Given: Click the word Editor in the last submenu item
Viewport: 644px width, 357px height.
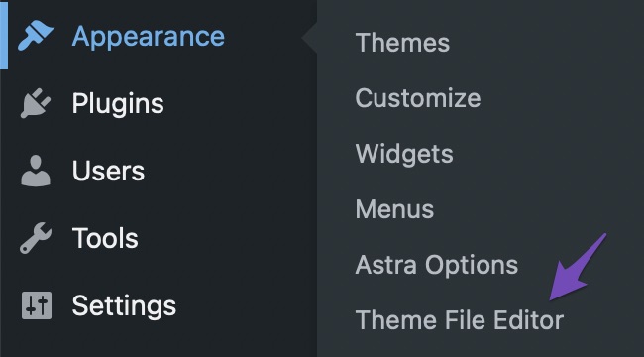Looking at the screenshot, I should [x=529, y=320].
